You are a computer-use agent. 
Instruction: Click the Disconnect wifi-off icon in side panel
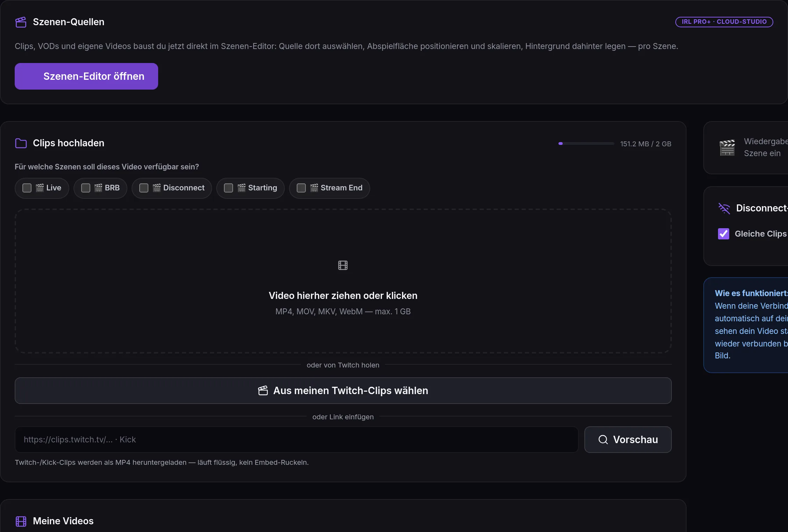[724, 208]
